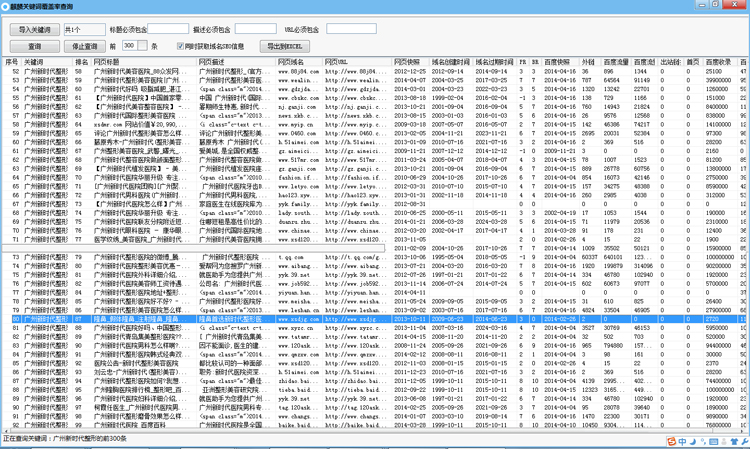Viewport: 750px width, 449px height.
Task: Click domain cell www.88j84.com
Action: tap(298, 71)
